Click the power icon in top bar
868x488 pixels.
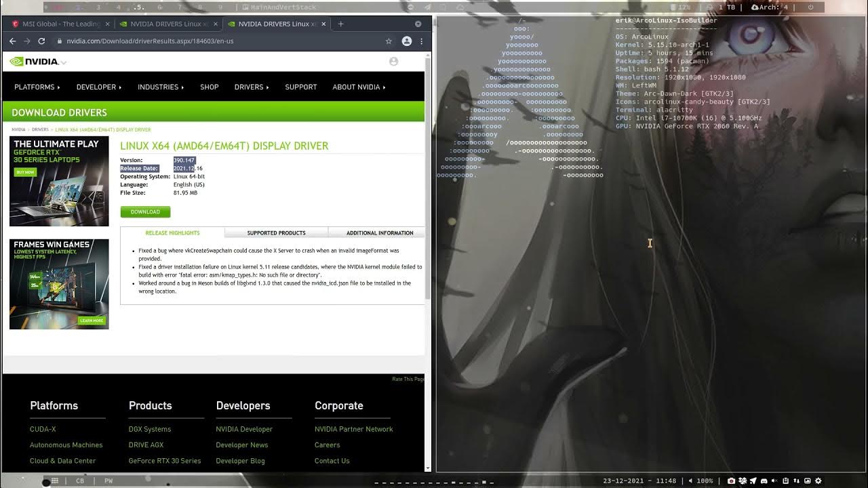810,7
